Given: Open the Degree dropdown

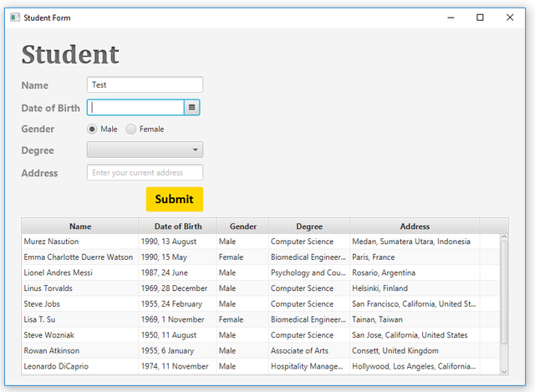Looking at the screenshot, I should coord(145,150).
